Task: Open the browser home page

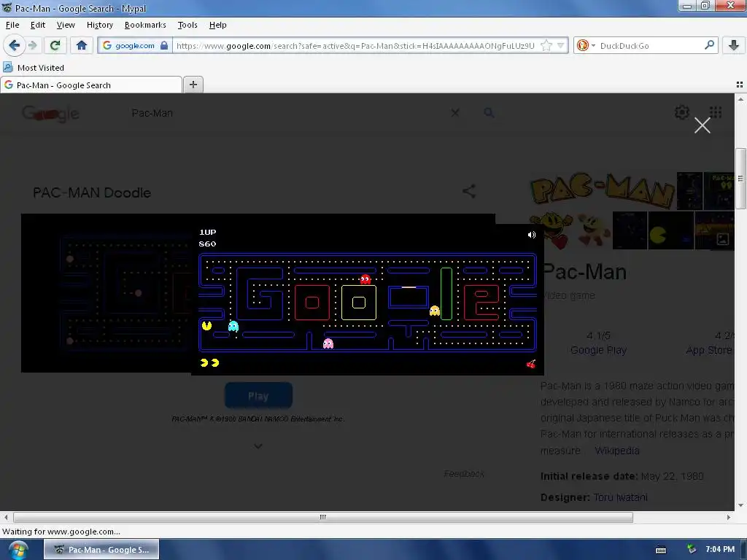Action: [82, 45]
